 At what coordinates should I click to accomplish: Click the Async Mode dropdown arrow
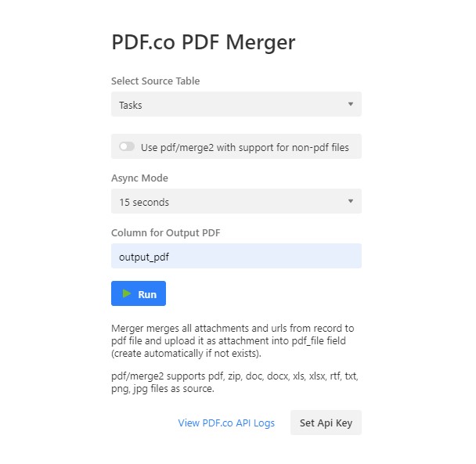tap(351, 201)
